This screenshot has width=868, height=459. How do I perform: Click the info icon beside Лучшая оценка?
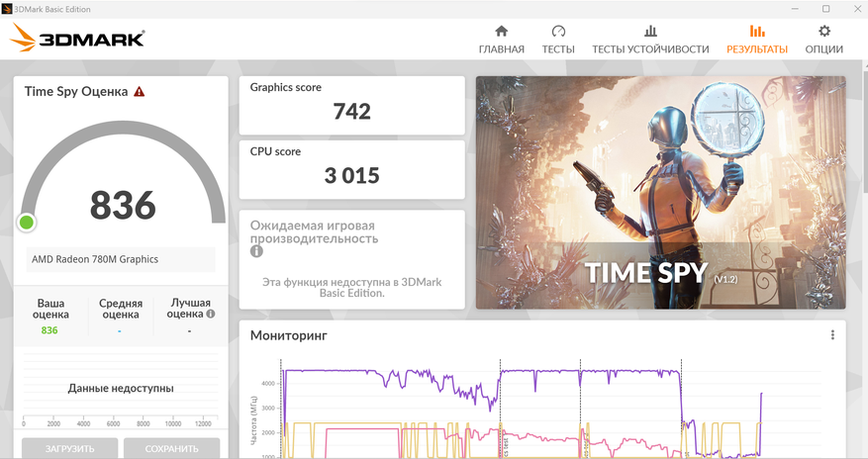(x=211, y=314)
